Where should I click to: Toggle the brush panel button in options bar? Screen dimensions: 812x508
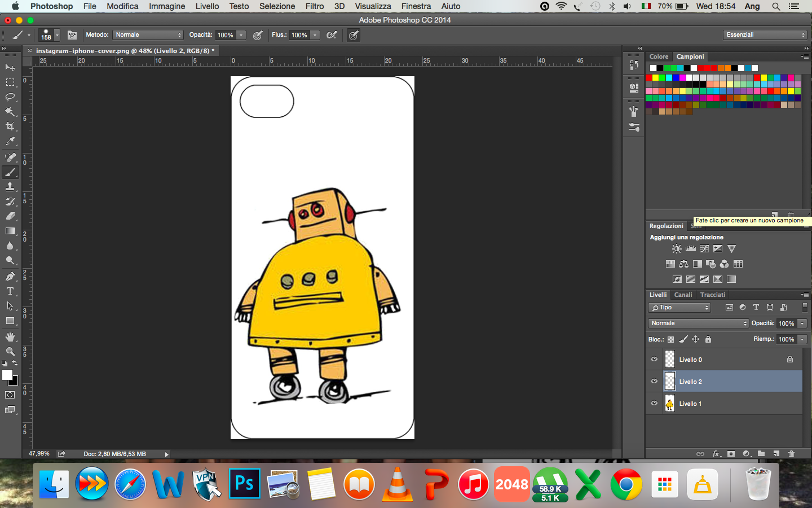(72, 35)
